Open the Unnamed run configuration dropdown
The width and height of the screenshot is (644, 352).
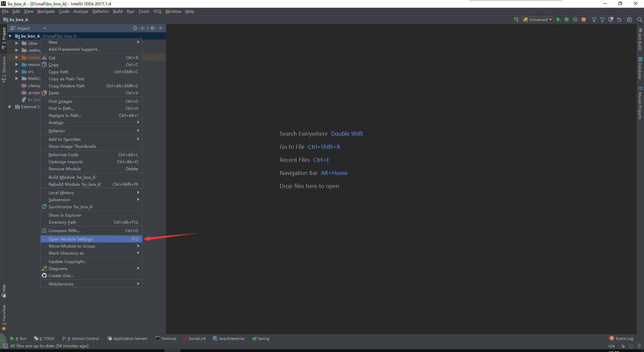coord(537,19)
